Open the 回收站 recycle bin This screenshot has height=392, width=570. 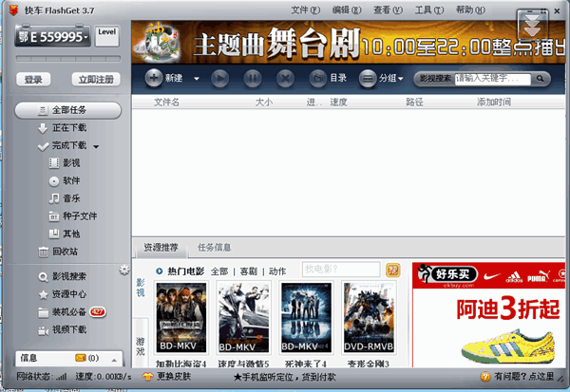[58, 252]
